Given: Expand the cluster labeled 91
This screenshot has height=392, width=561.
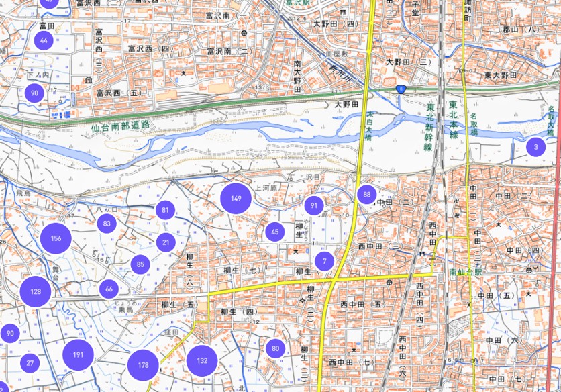Looking at the screenshot, I should (313, 205).
